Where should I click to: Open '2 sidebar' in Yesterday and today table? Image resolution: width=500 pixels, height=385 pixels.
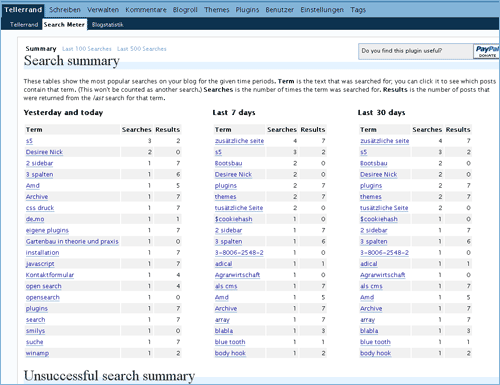point(39,163)
